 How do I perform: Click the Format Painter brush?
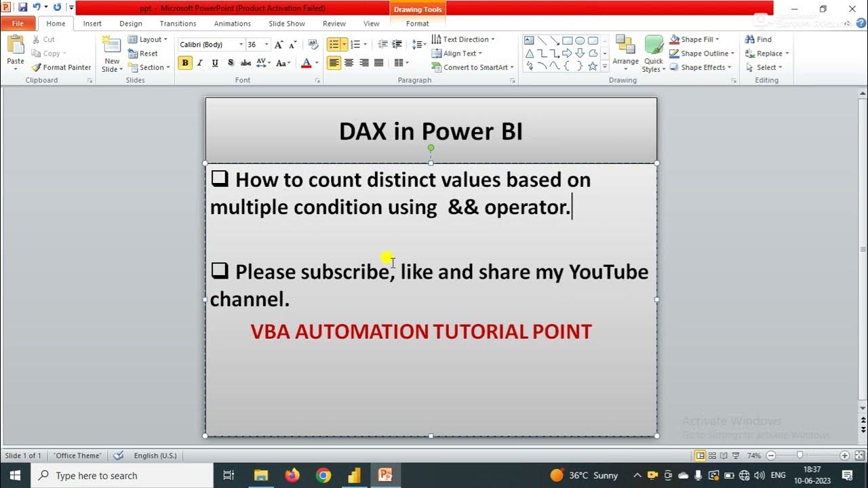pyautogui.click(x=37, y=67)
